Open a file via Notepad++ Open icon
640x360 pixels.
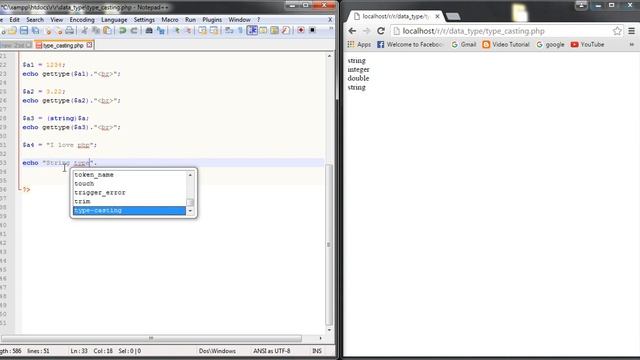coord(12,31)
